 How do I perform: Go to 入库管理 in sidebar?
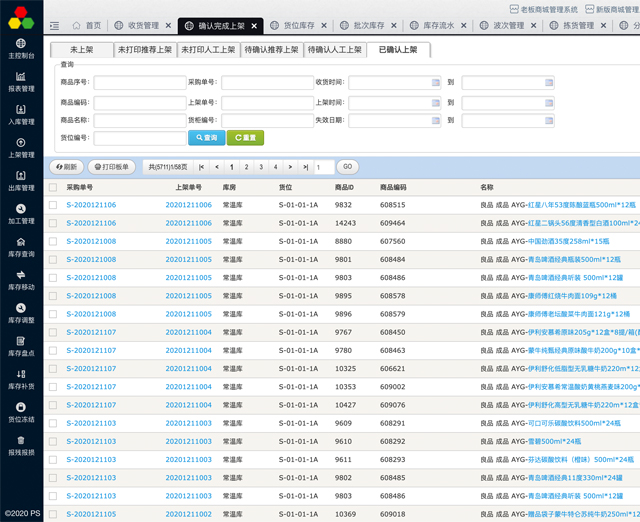click(x=21, y=115)
